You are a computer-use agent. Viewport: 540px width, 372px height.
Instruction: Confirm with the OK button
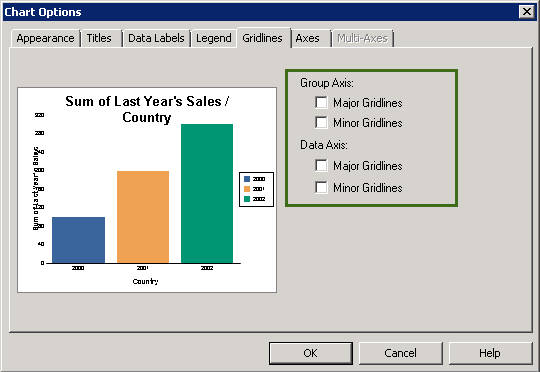point(311,353)
